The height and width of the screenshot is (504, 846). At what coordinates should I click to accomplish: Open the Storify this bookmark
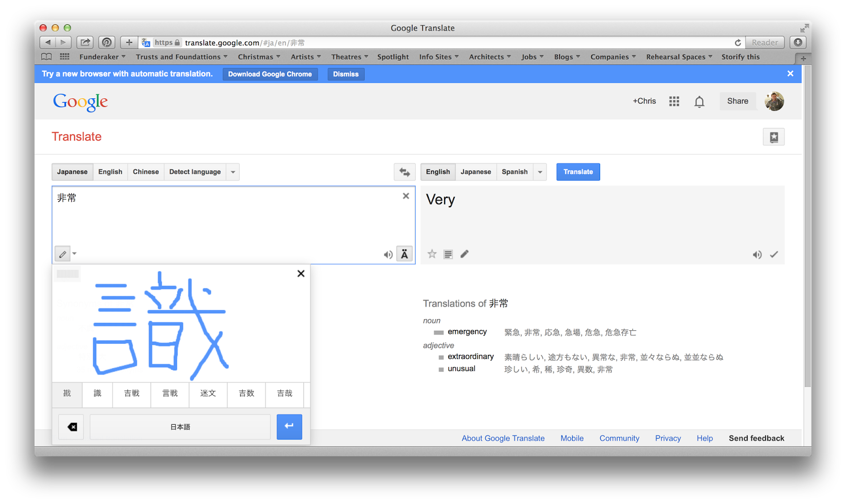click(x=740, y=57)
